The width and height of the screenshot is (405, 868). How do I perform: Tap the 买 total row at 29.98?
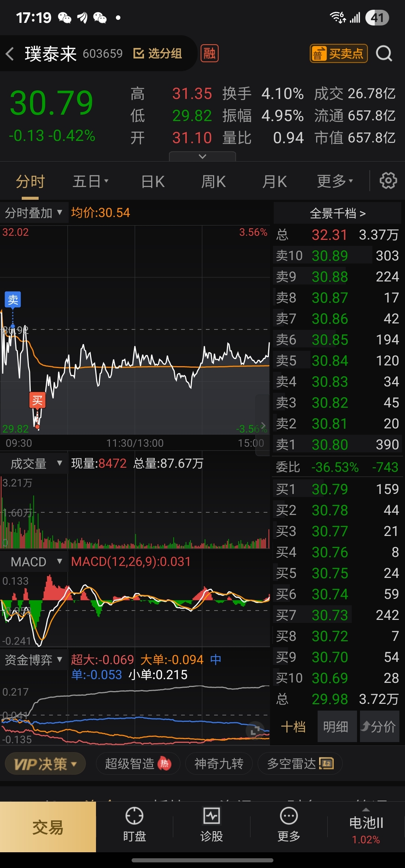pos(337,699)
